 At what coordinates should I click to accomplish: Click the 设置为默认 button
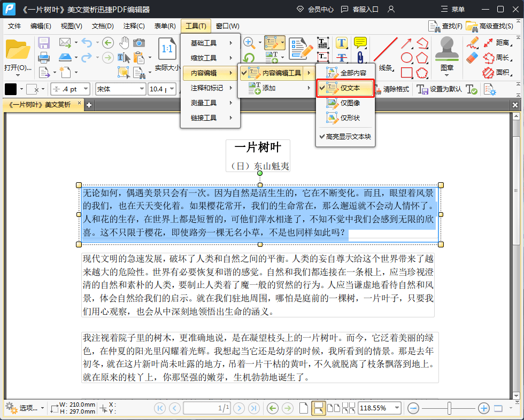439,89
